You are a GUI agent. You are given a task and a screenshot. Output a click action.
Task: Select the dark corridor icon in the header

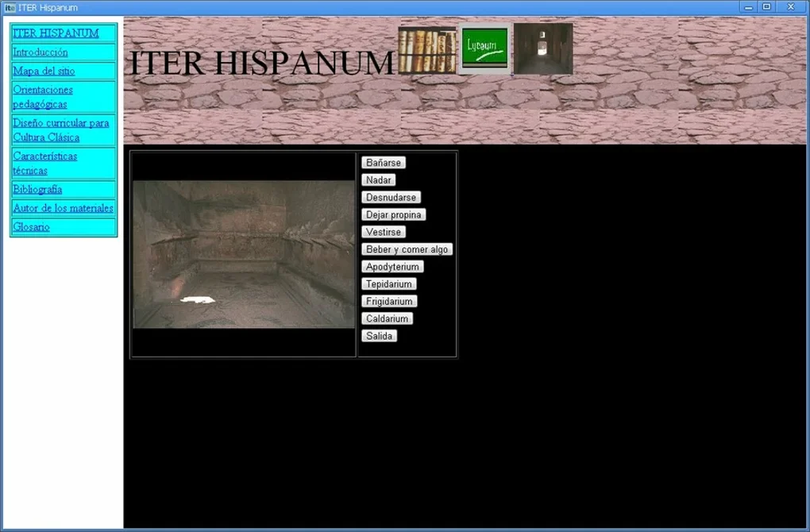(542, 48)
